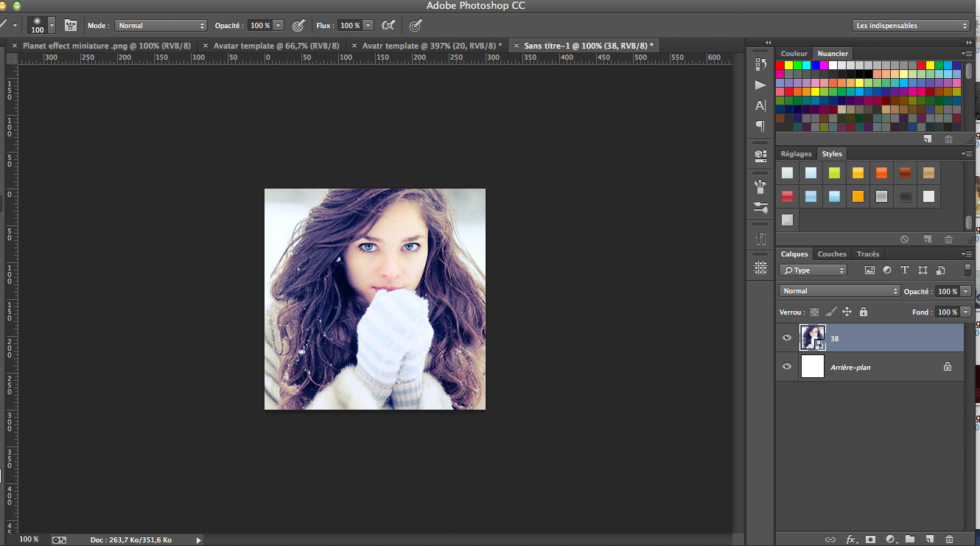Delete layer with Calques trash icon
The height and width of the screenshot is (546, 980).
949,539
